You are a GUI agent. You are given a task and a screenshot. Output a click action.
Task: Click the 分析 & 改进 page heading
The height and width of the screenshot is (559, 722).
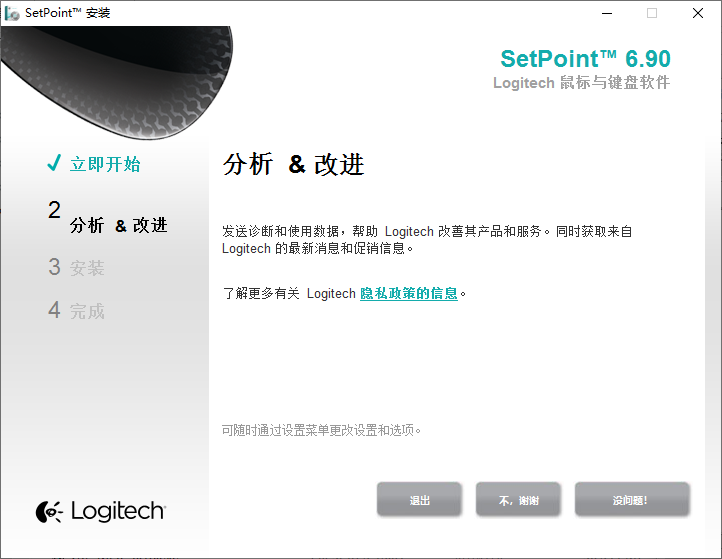coord(294,164)
